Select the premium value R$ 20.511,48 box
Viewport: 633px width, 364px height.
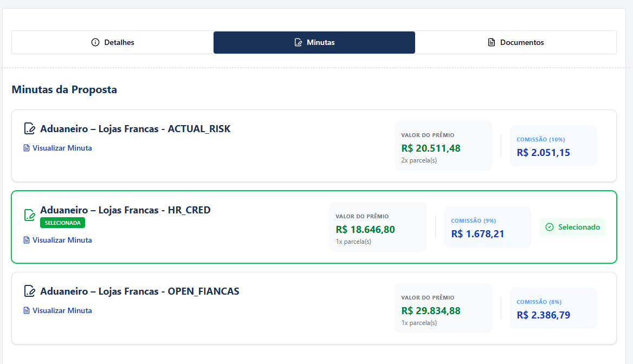tap(443, 146)
